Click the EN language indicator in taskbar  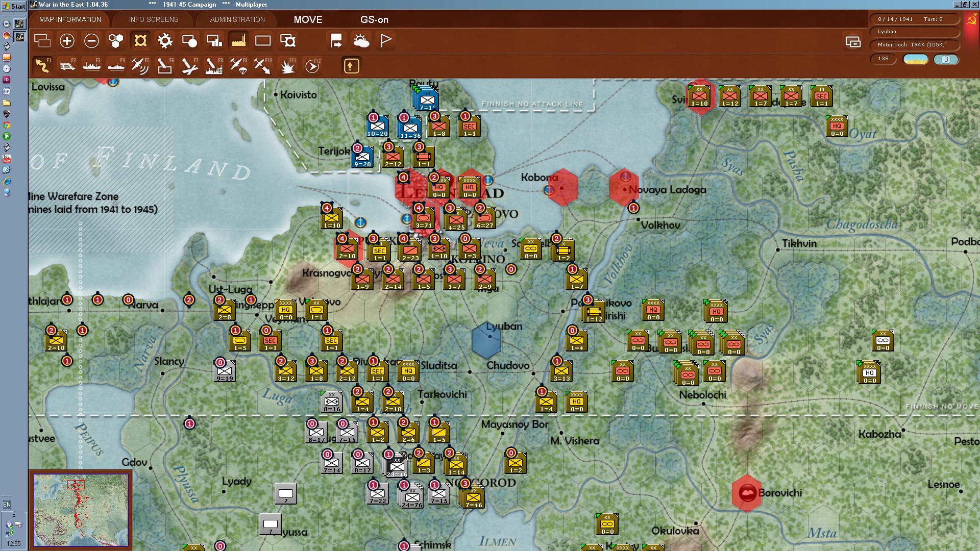point(7,505)
